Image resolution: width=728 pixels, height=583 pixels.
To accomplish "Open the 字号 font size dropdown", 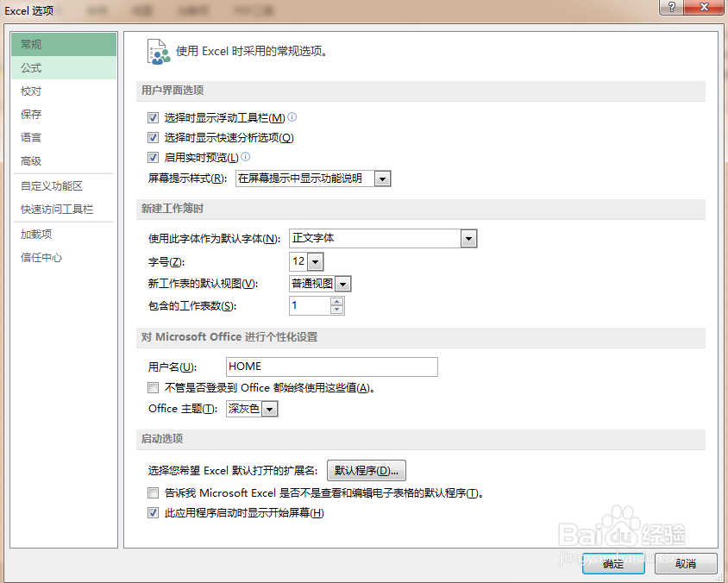I will click(315, 262).
